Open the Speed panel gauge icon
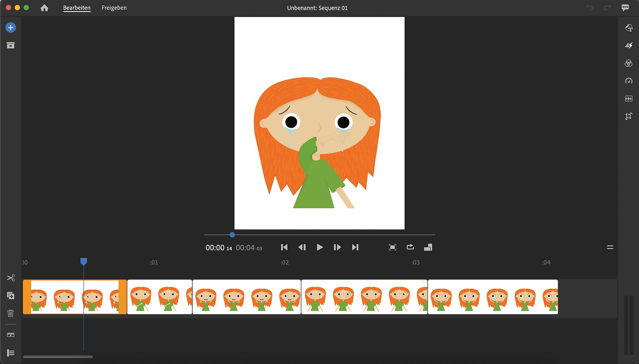Viewport: 639px width, 364px height. point(629,81)
